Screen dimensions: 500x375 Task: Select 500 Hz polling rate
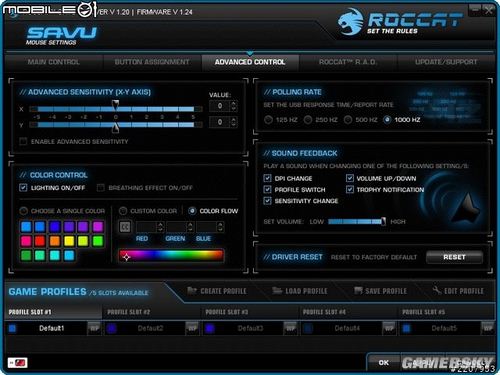point(348,119)
